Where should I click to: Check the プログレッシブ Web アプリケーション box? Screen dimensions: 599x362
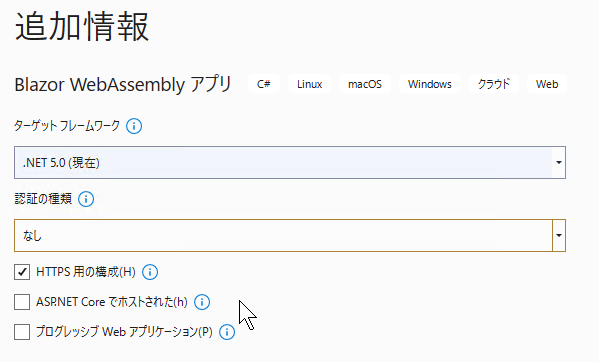[22, 332]
